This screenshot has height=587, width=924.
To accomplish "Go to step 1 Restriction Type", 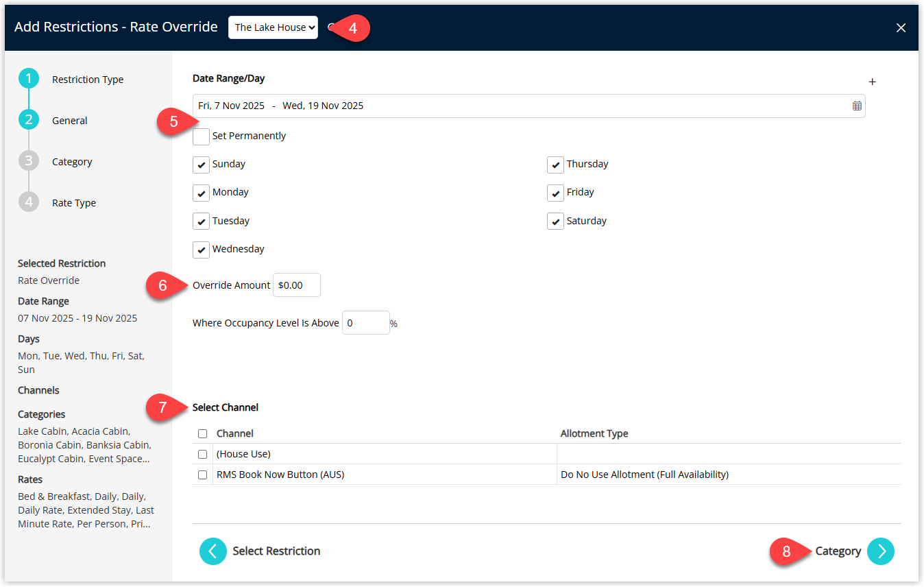I will pyautogui.click(x=29, y=80).
